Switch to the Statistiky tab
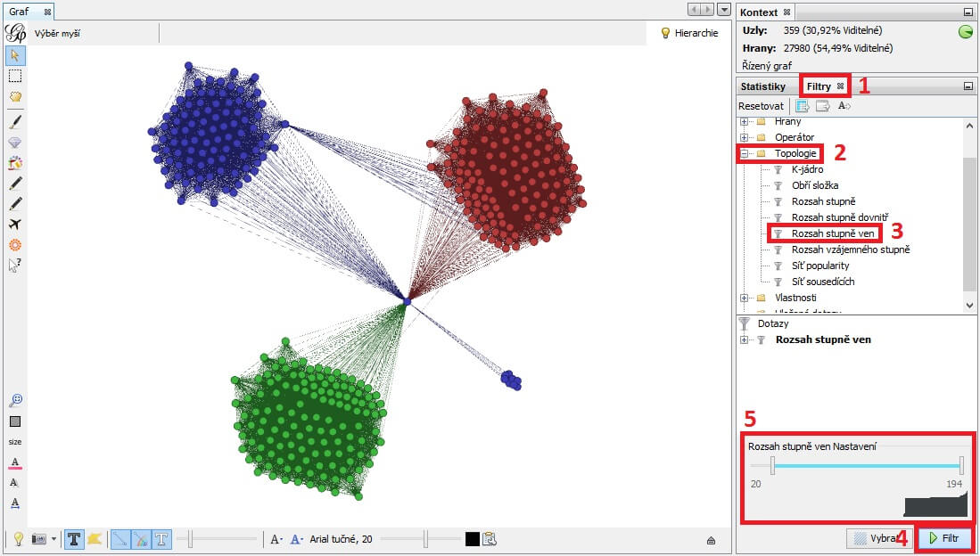The image size is (980, 556). (x=762, y=86)
